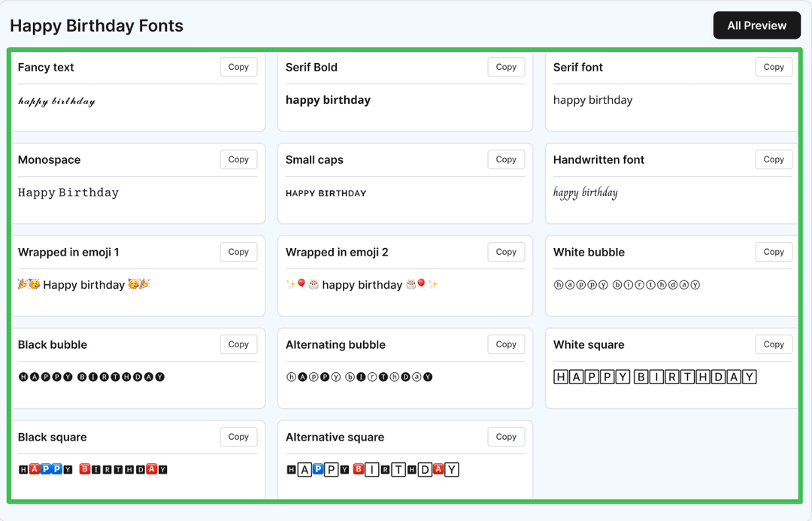Copy the Small caps style

point(506,159)
